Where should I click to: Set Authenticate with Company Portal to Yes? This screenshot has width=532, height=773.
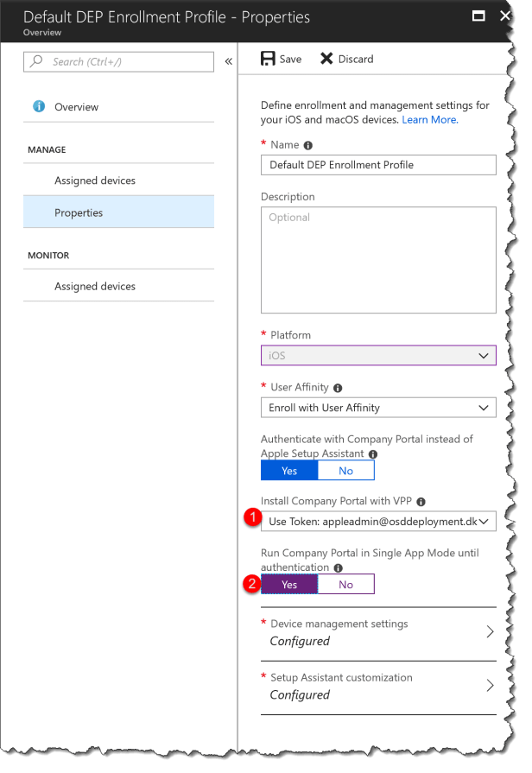click(x=289, y=471)
